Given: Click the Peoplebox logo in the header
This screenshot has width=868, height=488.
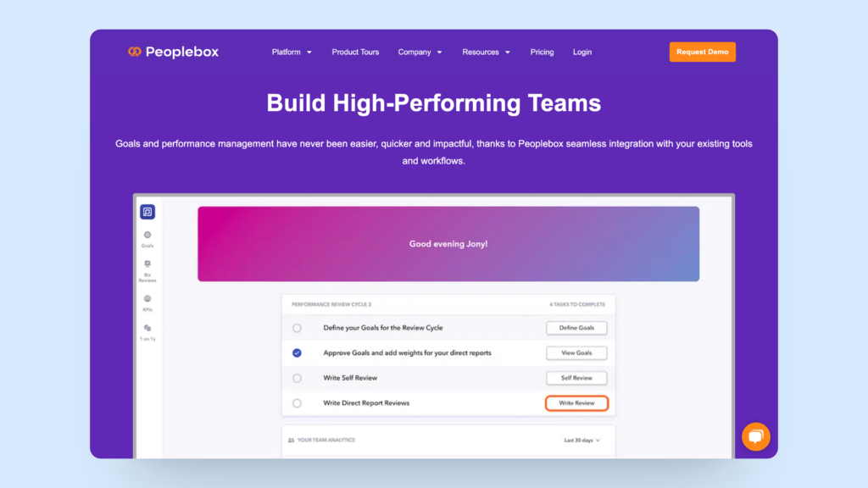Looking at the screenshot, I should (x=173, y=51).
